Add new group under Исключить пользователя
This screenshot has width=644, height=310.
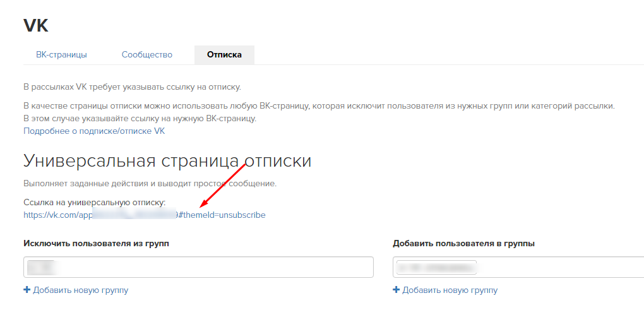76,290
